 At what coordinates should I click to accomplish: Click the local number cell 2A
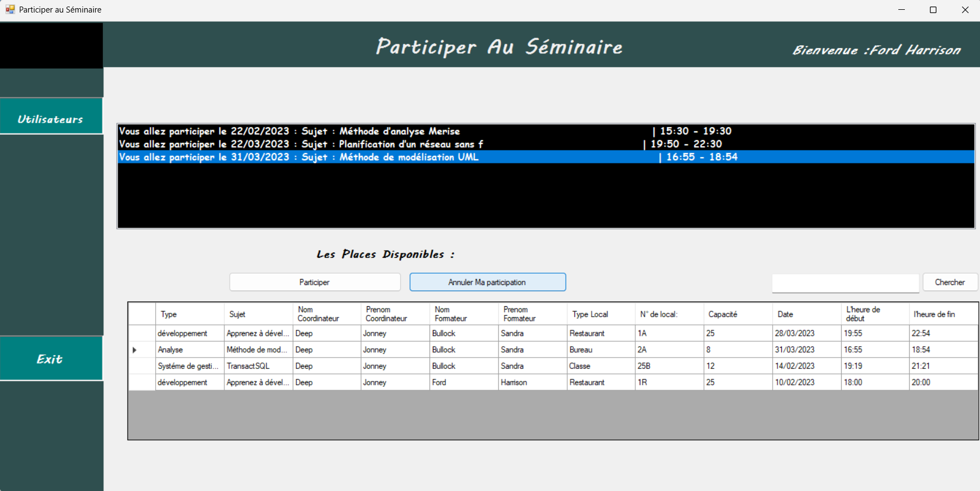pos(670,350)
